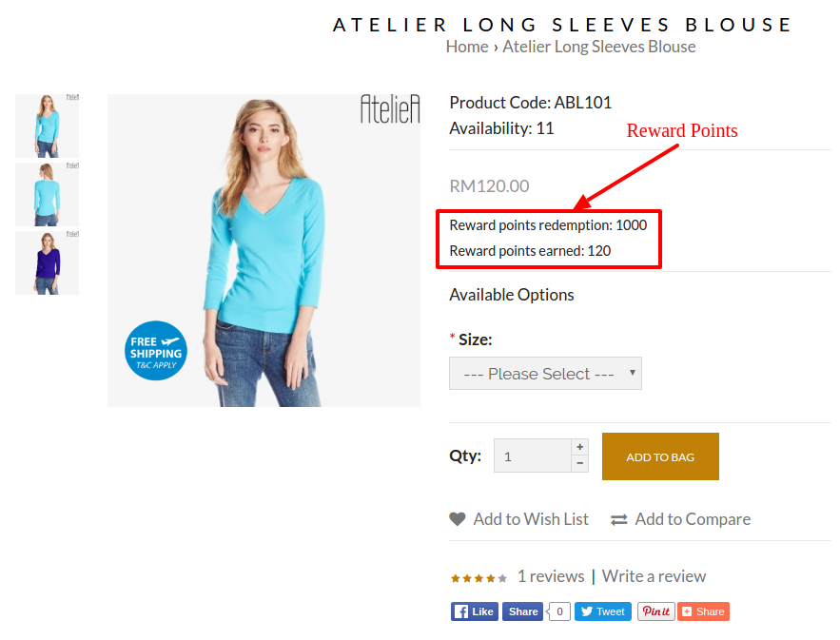Click the Facebook Like button
The height and width of the screenshot is (640, 840).
475,611
